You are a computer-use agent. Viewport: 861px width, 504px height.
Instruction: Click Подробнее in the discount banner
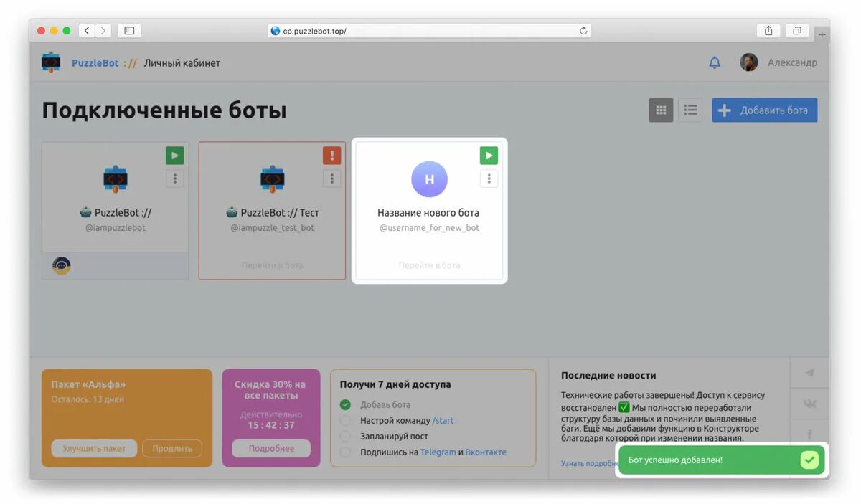(271, 448)
